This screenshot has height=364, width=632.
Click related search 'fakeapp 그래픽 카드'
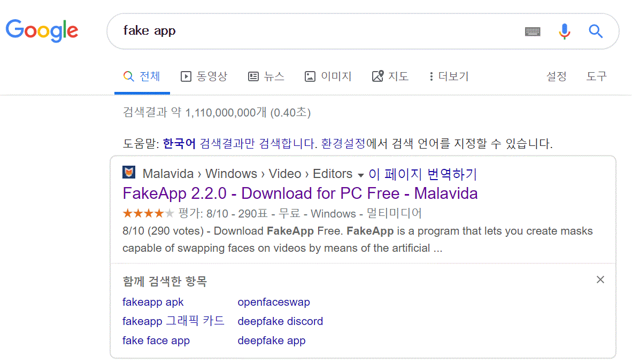[x=173, y=321]
